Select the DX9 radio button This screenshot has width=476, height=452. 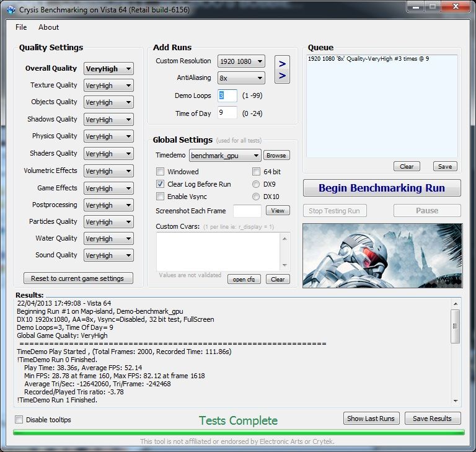click(256, 184)
